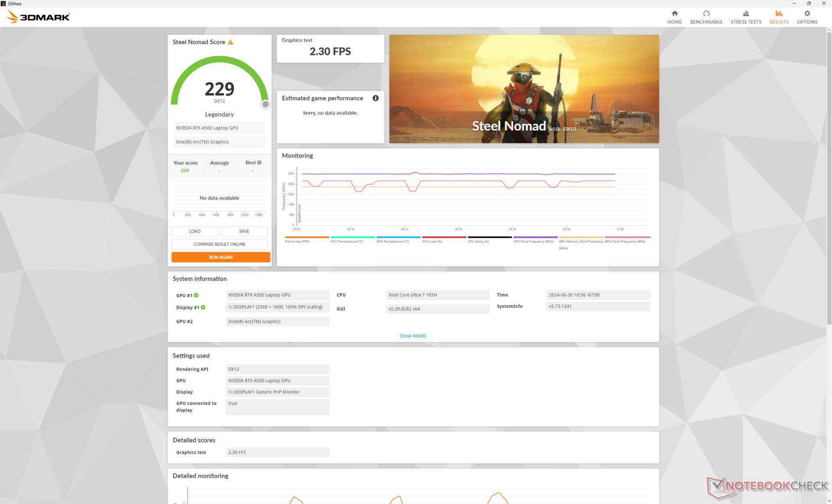The image size is (832, 504).
Task: Click the Save result button
Action: (244, 231)
